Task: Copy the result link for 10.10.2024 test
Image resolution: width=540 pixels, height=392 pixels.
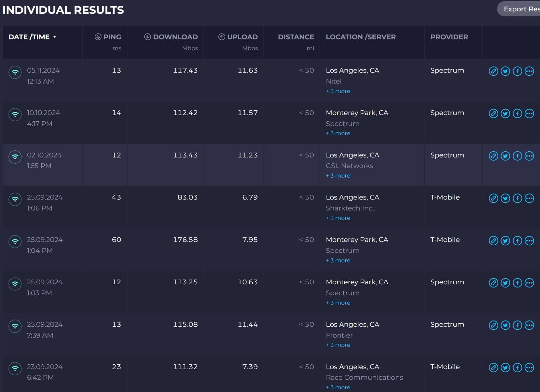Action: [493, 114]
